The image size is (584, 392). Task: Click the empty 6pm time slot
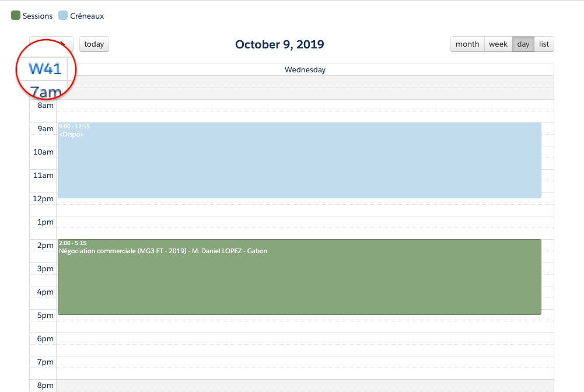[x=305, y=339]
